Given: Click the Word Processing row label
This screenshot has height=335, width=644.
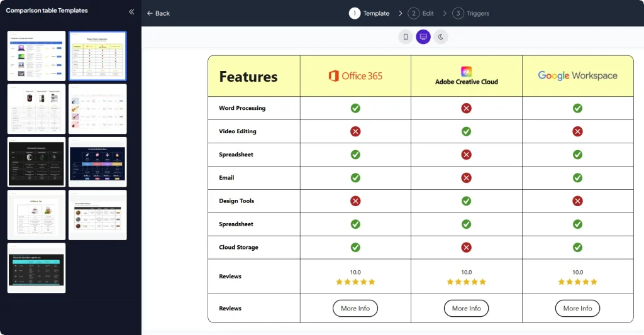Looking at the screenshot, I should click(x=242, y=108).
